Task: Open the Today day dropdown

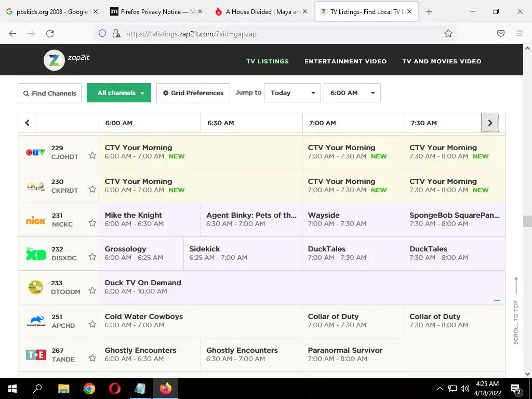Action: tap(292, 92)
